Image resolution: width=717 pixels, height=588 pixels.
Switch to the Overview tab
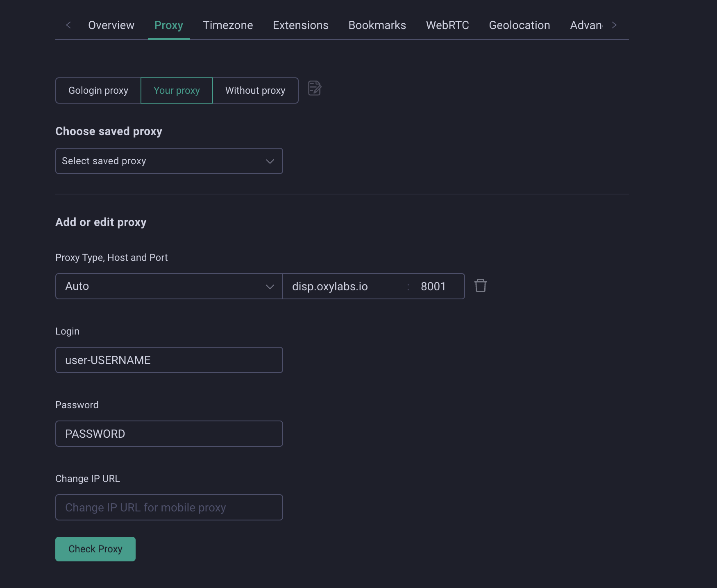[111, 25]
